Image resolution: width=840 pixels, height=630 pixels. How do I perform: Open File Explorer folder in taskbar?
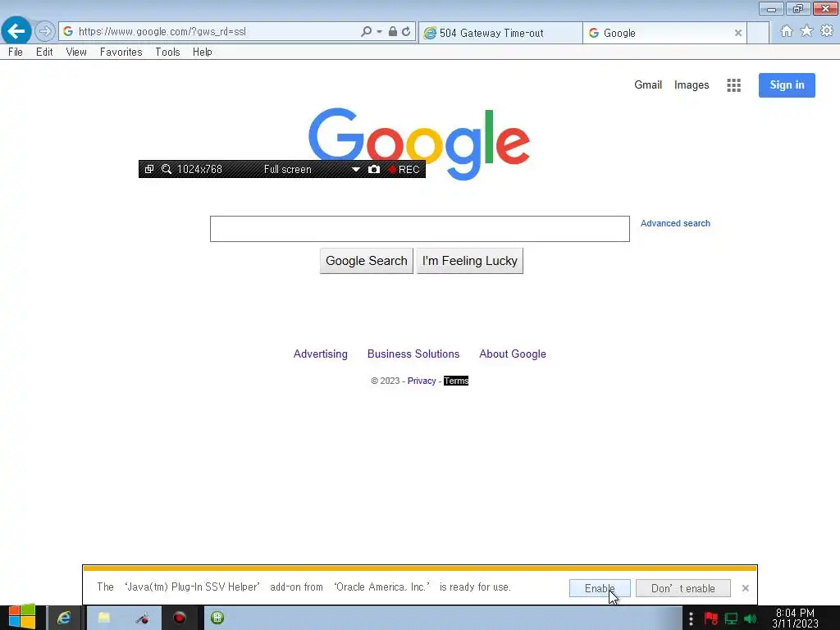point(104,618)
